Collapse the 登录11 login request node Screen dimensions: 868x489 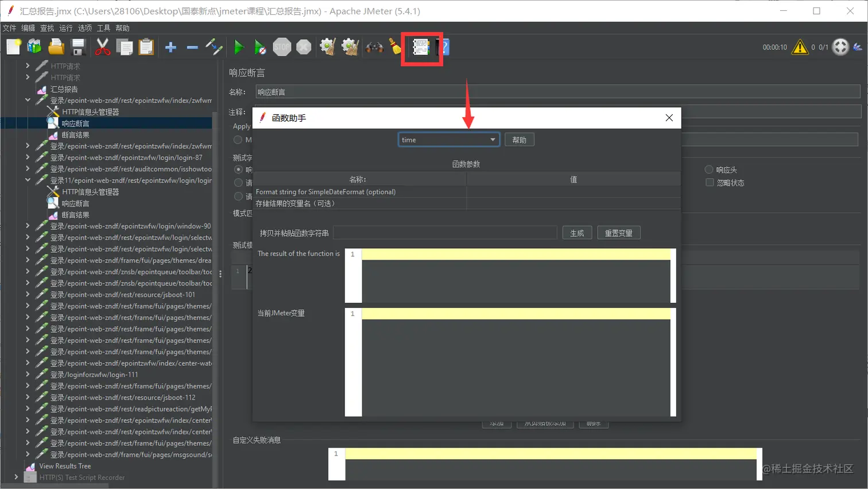coord(28,180)
